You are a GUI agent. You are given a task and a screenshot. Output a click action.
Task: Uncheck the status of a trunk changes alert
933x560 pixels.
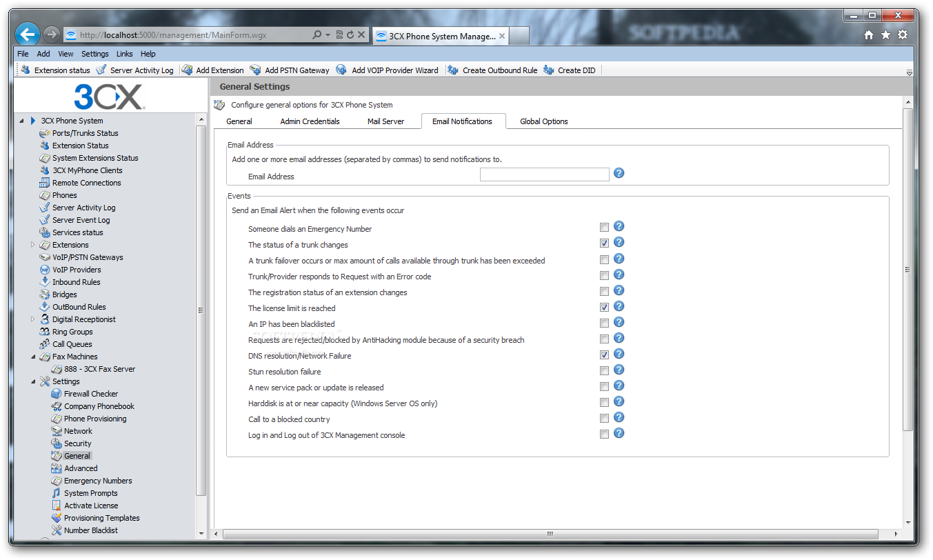point(604,243)
